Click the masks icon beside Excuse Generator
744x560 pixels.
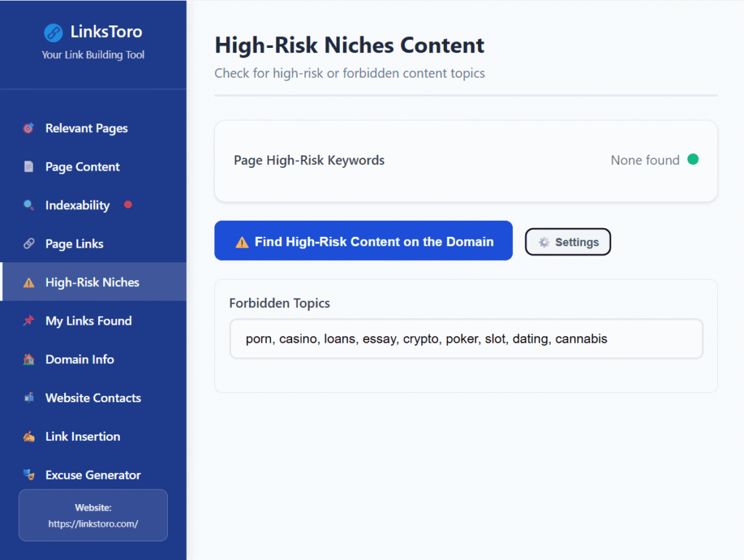click(28, 475)
